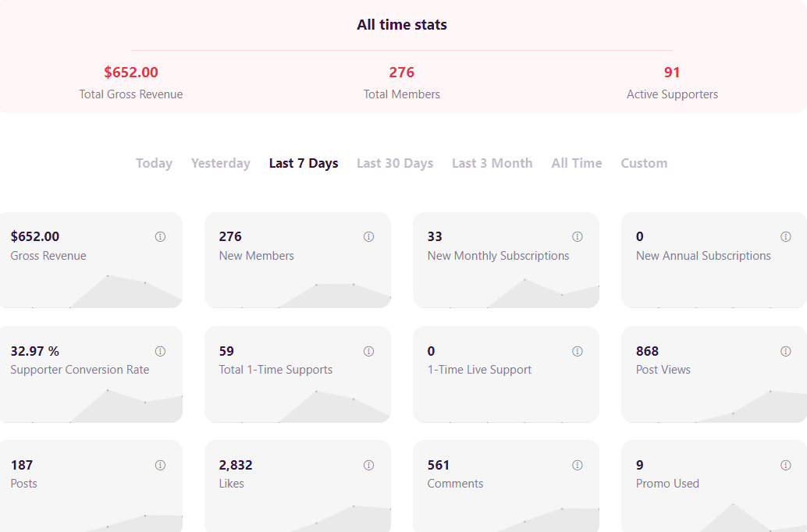Click the Promo Used info icon
Viewport: 807px width, 532px height.
point(785,465)
